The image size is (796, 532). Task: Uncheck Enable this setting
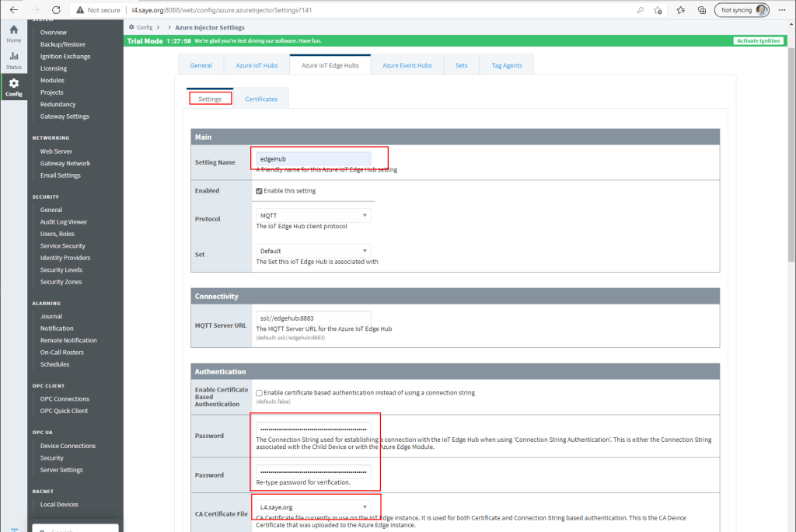(x=260, y=190)
